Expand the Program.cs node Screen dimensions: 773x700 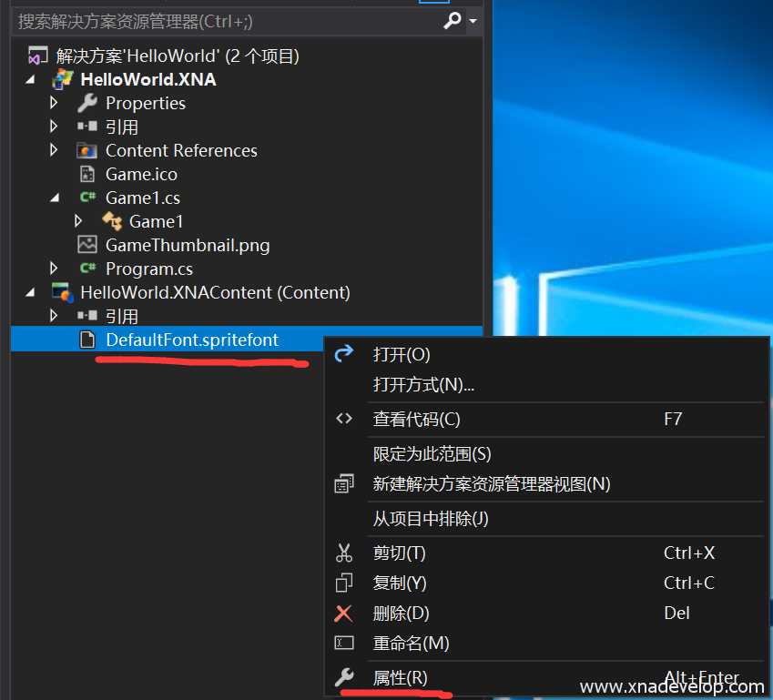(x=54, y=269)
